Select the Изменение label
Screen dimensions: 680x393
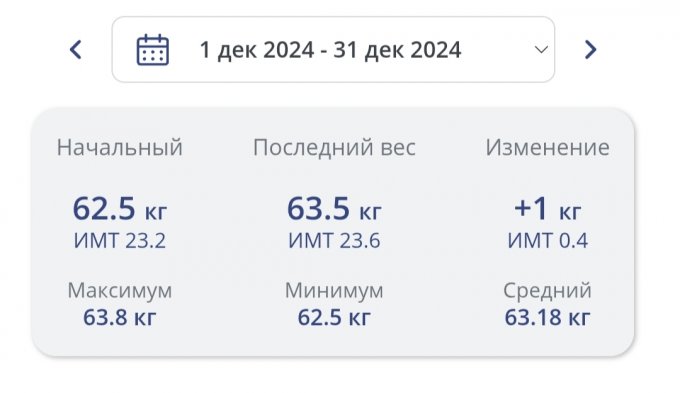point(547,147)
